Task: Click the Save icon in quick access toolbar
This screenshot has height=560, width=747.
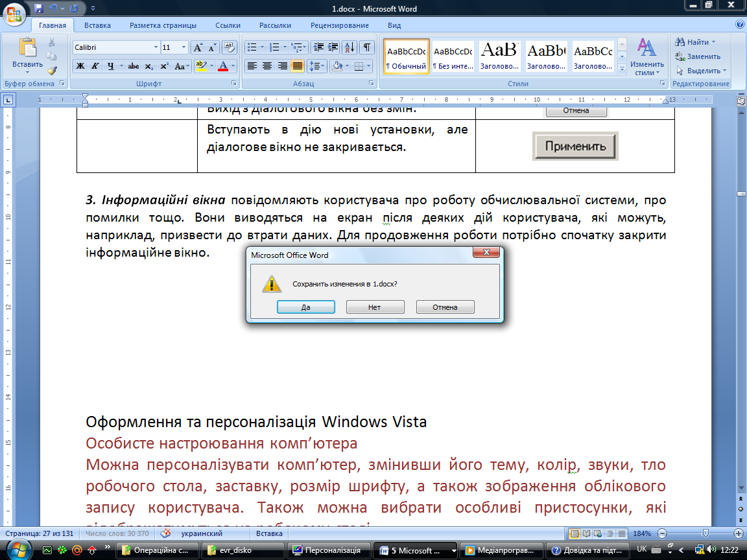Action: pos(39,8)
